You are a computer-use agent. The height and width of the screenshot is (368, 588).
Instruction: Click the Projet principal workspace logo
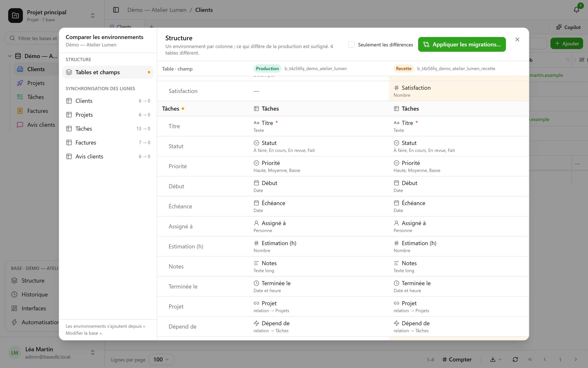[16, 15]
